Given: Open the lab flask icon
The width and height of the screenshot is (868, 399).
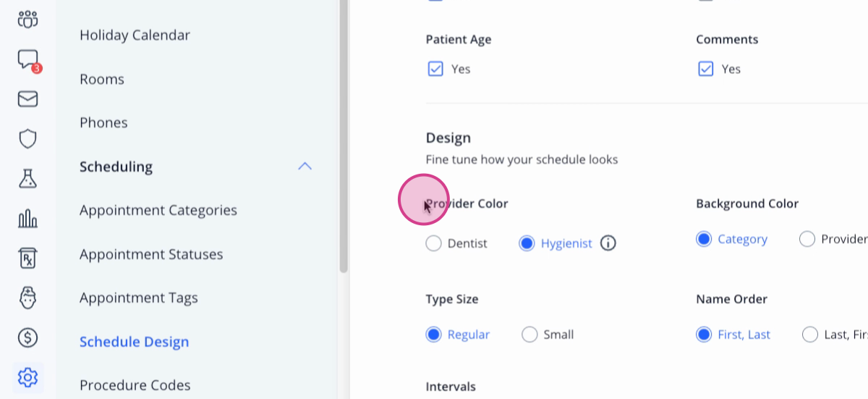Looking at the screenshot, I should tap(27, 178).
